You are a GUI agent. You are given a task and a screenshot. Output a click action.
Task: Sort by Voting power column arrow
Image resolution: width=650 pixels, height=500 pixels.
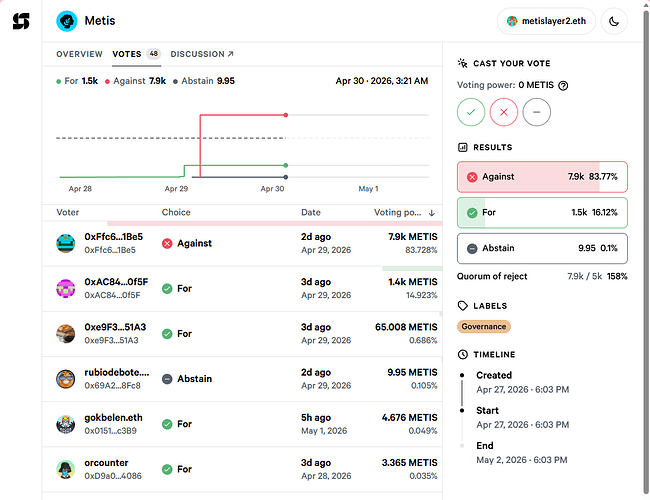pos(432,213)
